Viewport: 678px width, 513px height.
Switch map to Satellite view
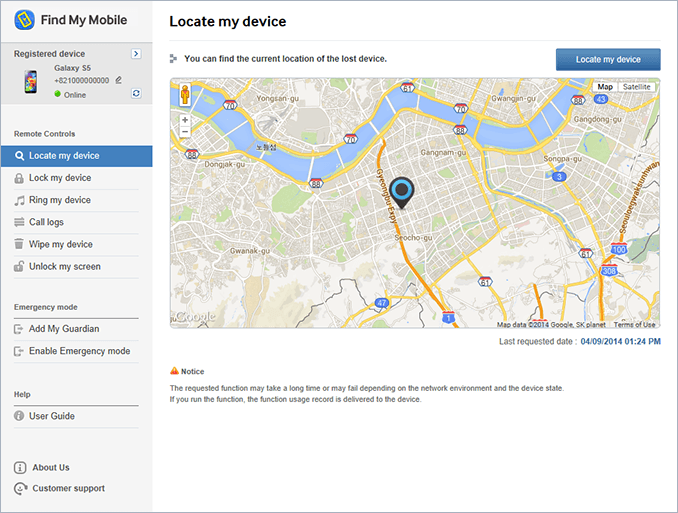(x=636, y=87)
